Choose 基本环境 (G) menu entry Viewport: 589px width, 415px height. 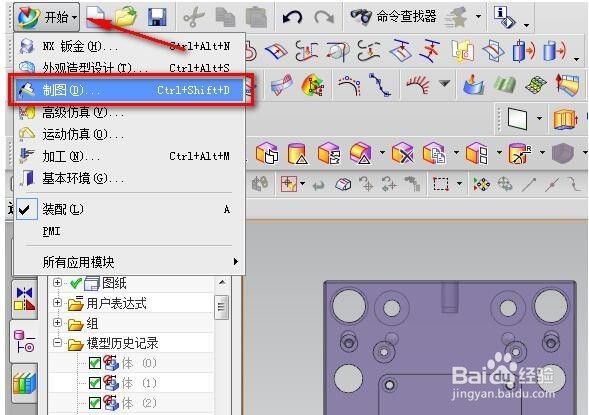[x=130, y=178]
